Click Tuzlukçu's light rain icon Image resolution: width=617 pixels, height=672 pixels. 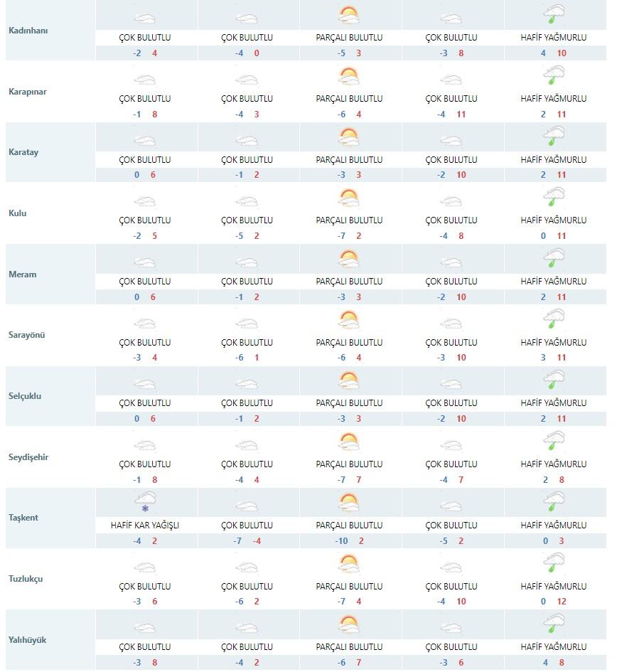pos(554,562)
